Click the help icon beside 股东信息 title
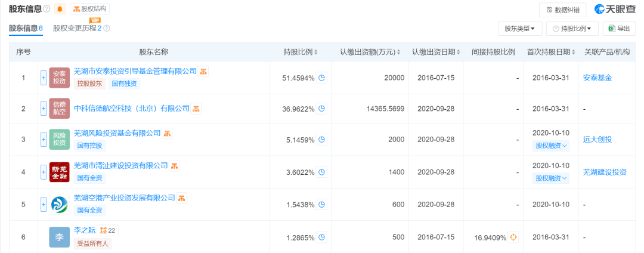Viewport: 644px width, 253px height. [x=47, y=8]
